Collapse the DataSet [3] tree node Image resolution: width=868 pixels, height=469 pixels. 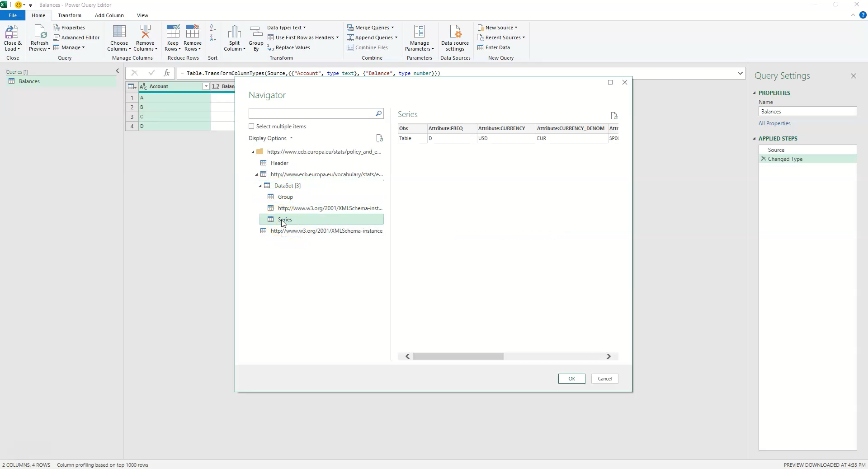pos(261,185)
